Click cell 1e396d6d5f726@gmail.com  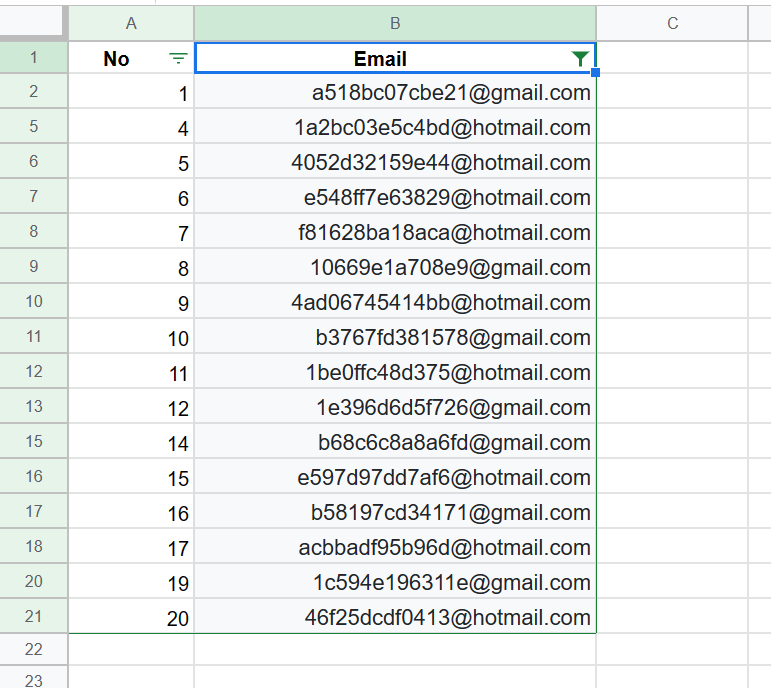coord(395,406)
